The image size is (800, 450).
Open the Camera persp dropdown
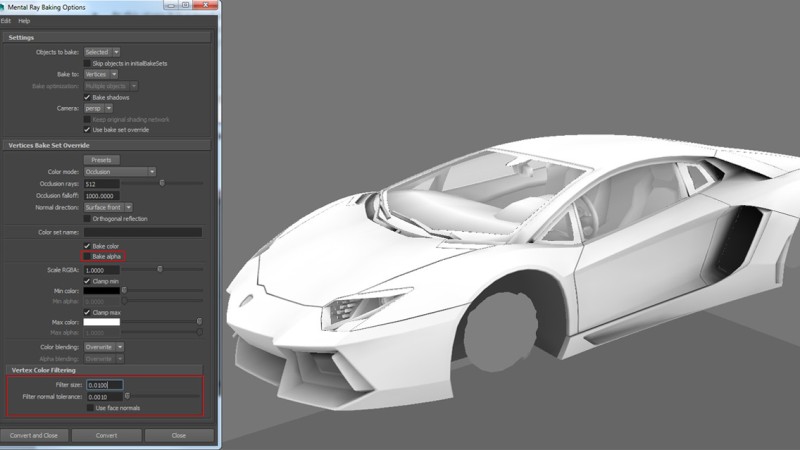(x=98, y=108)
